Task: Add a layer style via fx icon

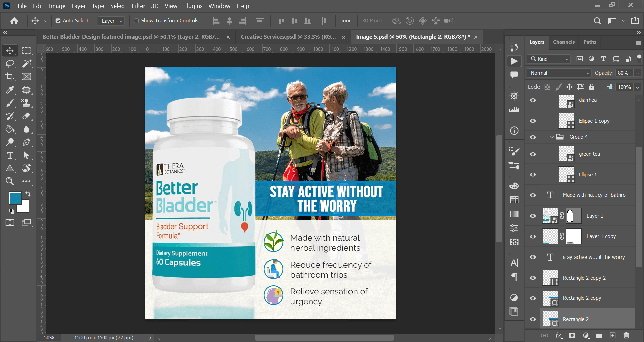Action: pos(558,335)
